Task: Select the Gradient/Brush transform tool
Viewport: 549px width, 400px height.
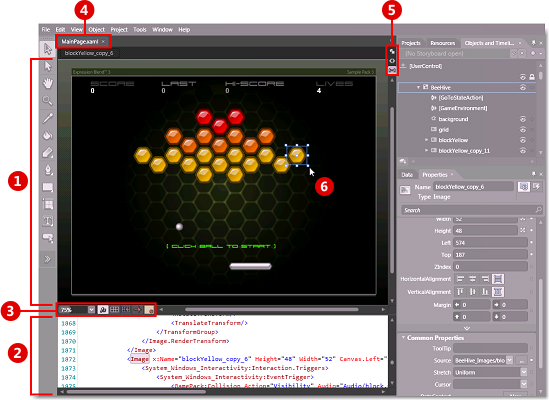Action: click(48, 153)
